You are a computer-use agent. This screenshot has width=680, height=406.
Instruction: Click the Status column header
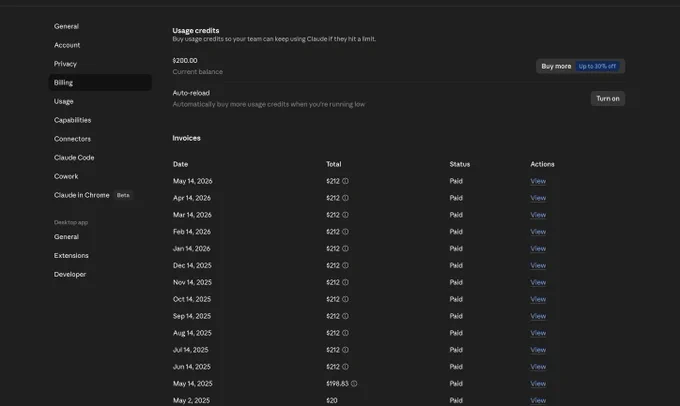pyautogui.click(x=460, y=164)
